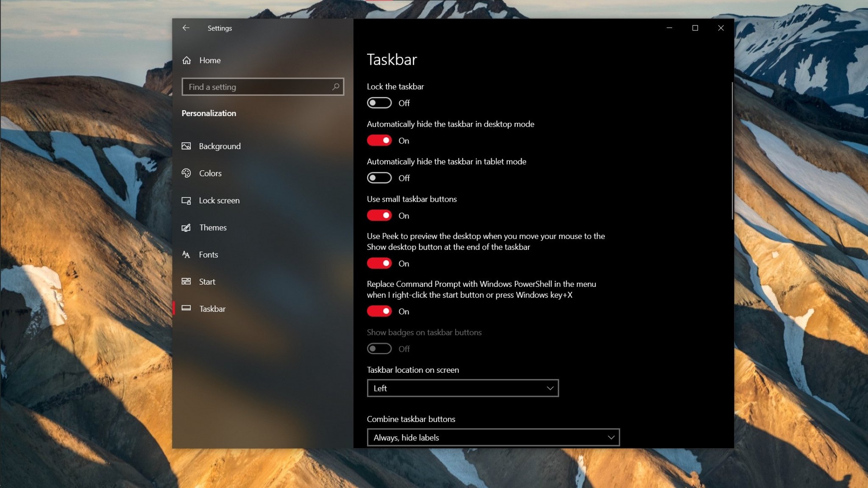Click the Background picture icon in sidebar
This screenshot has height=488, width=868.
(x=186, y=146)
